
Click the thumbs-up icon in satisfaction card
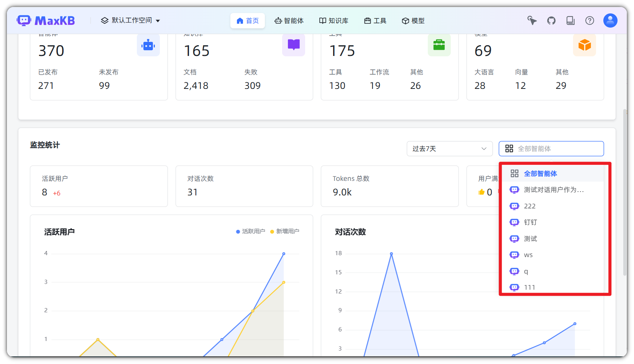(x=481, y=192)
